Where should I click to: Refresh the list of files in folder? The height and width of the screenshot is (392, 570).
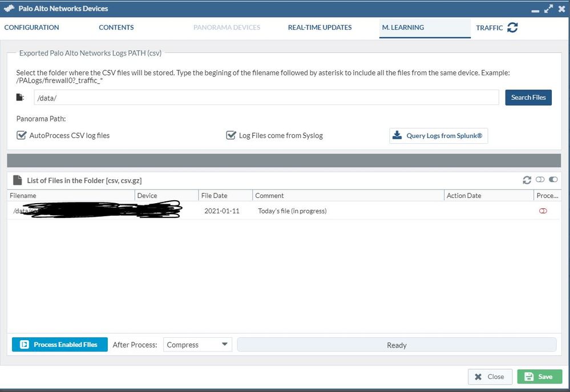click(527, 180)
